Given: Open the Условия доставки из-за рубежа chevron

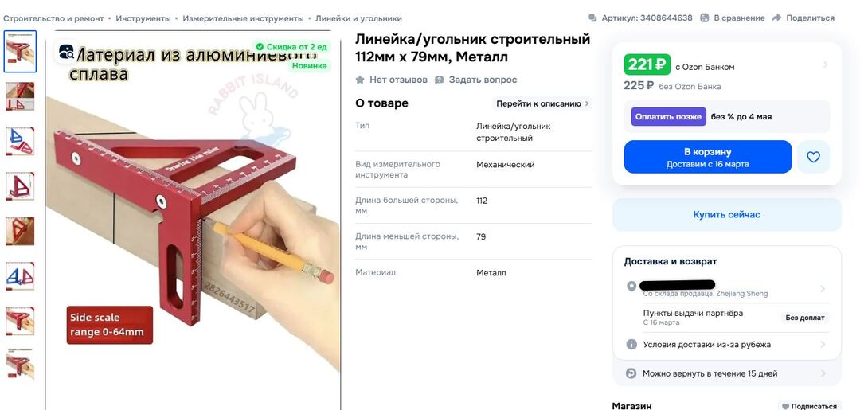Looking at the screenshot, I should (823, 344).
